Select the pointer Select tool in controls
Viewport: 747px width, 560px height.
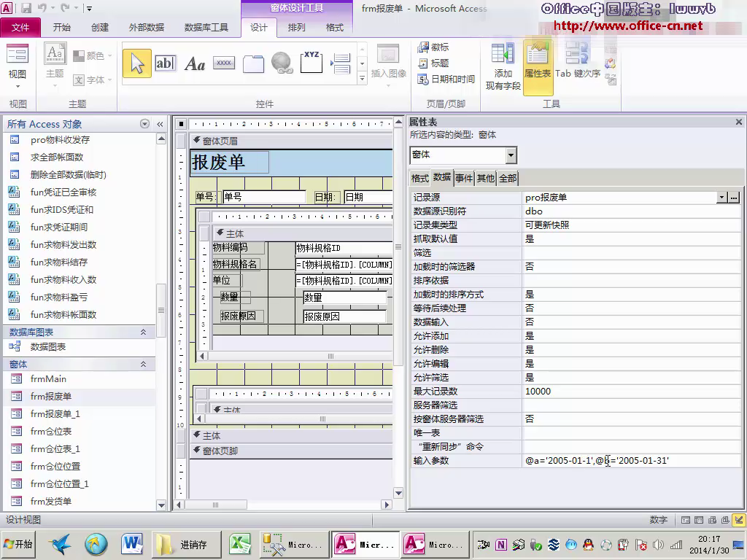(x=137, y=63)
